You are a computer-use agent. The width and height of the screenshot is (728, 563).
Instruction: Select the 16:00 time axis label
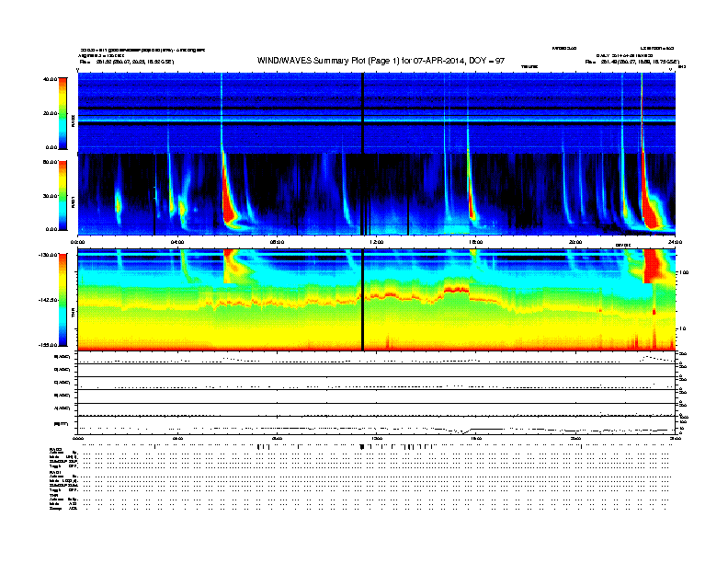click(475, 243)
